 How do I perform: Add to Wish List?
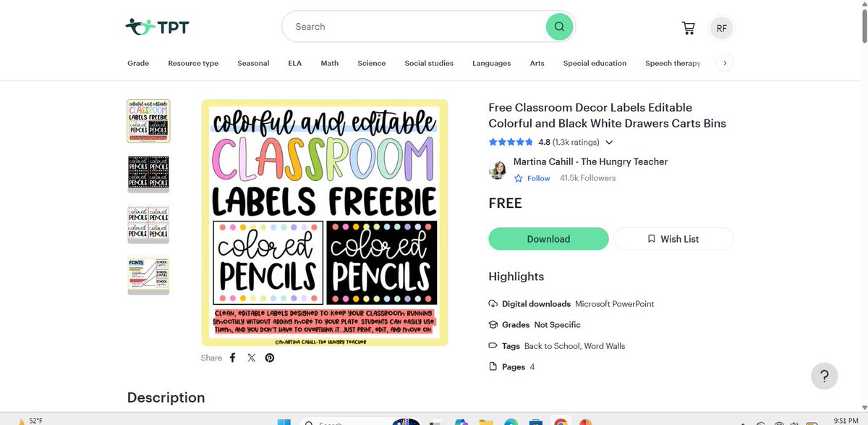(x=673, y=239)
